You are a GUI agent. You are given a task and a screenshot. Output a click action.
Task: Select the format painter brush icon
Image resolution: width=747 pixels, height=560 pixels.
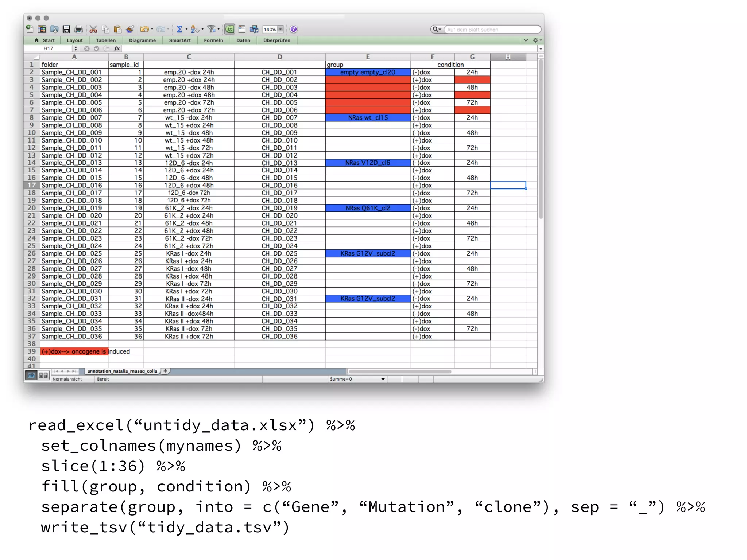pos(130,29)
